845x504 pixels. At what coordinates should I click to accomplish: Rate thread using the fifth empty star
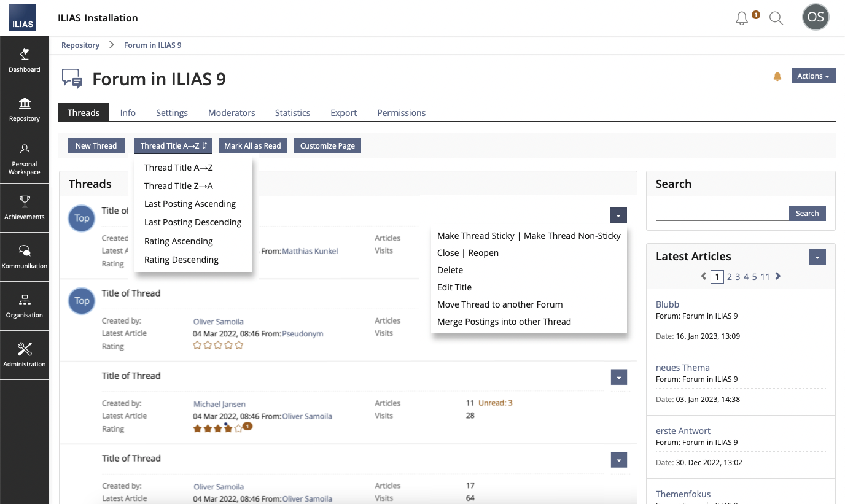point(239,346)
